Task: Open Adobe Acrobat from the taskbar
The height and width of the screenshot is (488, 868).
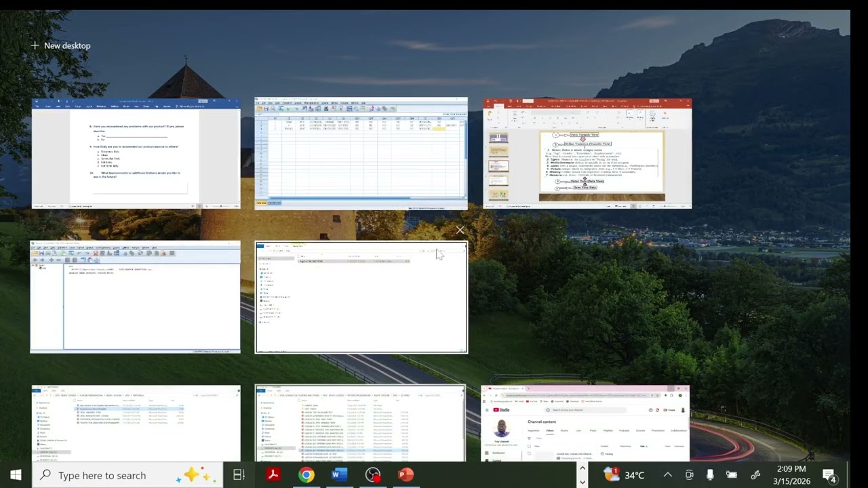Action: [x=273, y=475]
